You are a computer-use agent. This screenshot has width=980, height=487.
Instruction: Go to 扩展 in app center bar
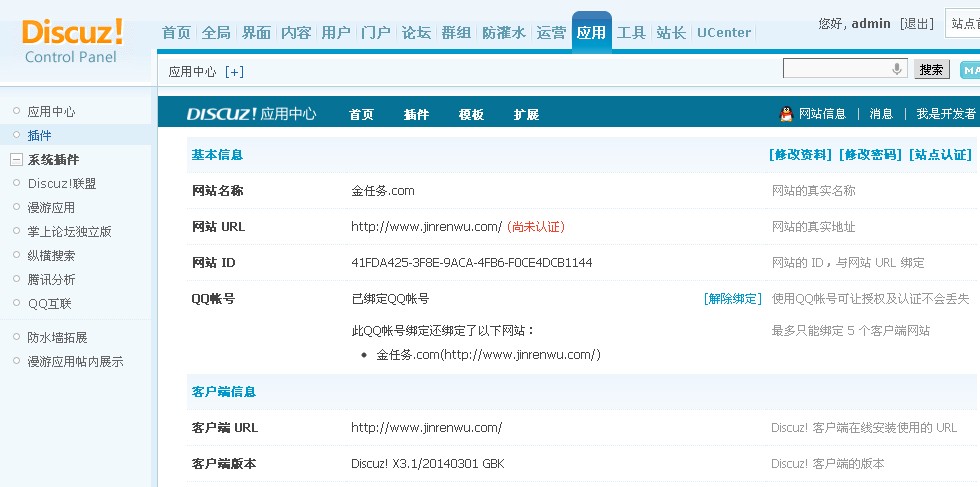coord(526,114)
